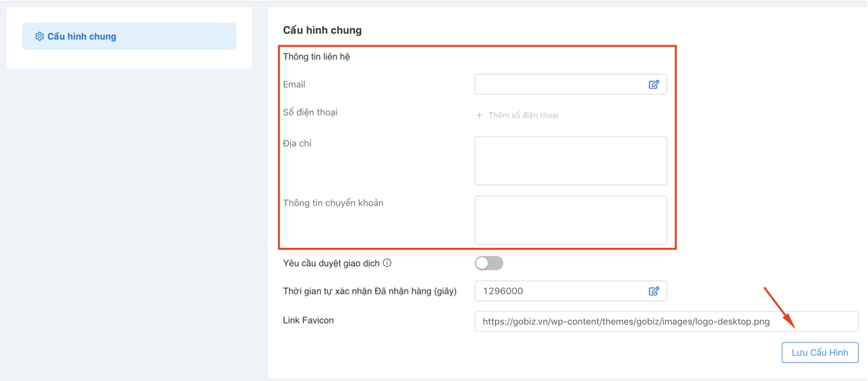Viewport: 868px width, 381px height.
Task: Click the Cấu hình chung page heading
Action: tap(322, 31)
